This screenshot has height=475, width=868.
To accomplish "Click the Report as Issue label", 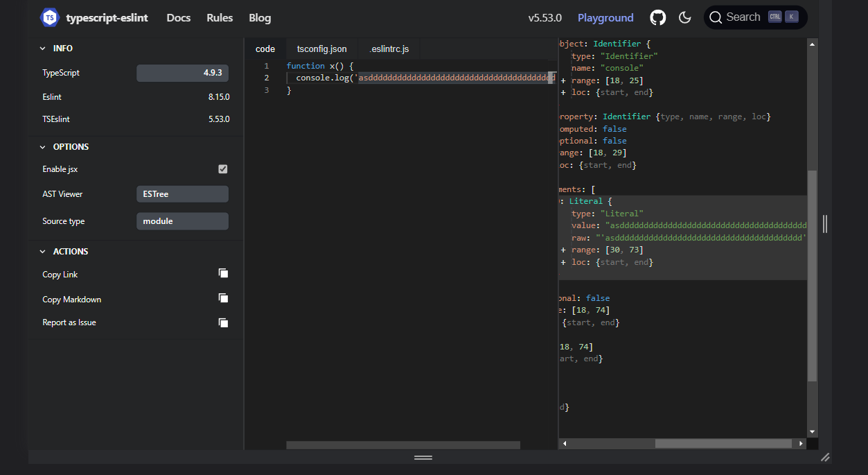I will pyautogui.click(x=69, y=322).
